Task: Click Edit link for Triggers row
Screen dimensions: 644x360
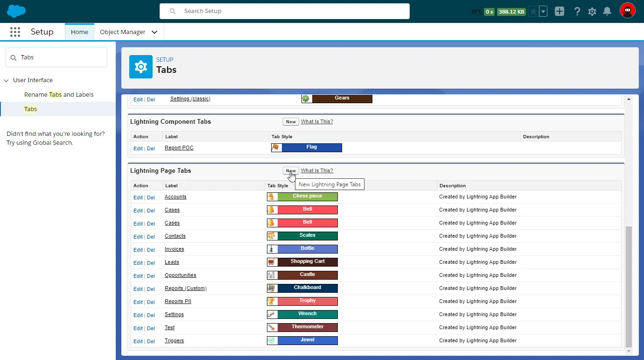Action: pos(138,341)
